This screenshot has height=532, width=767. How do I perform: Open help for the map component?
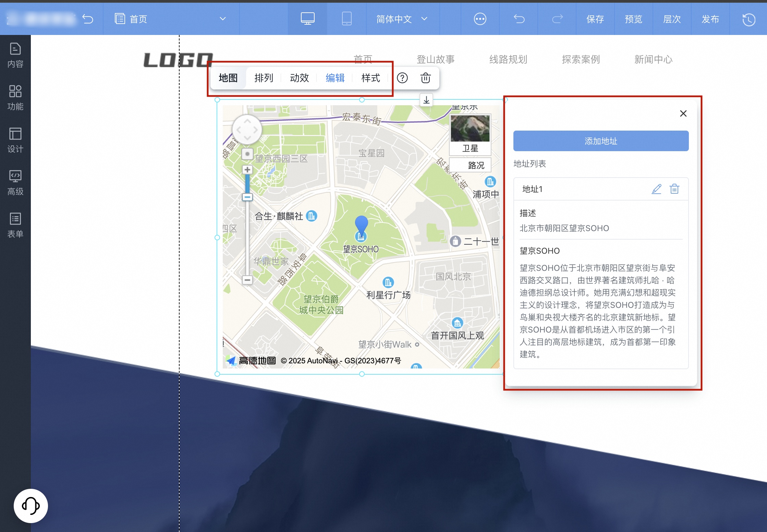[402, 78]
